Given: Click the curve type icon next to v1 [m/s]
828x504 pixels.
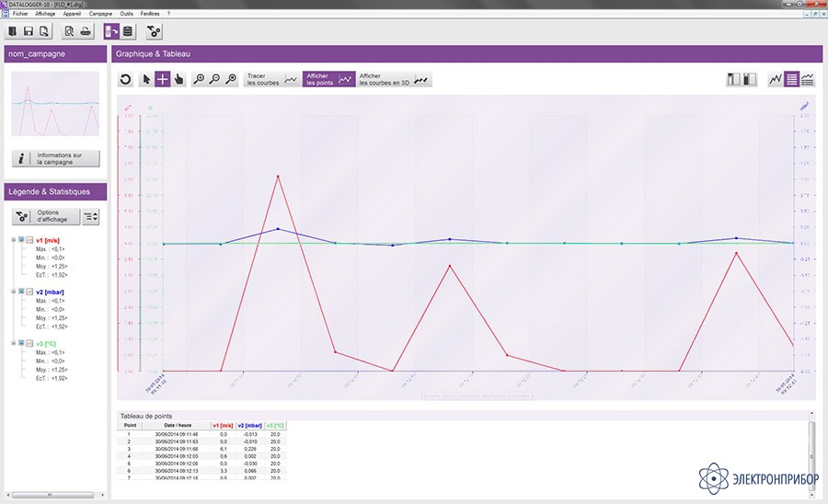Looking at the screenshot, I should [30, 240].
